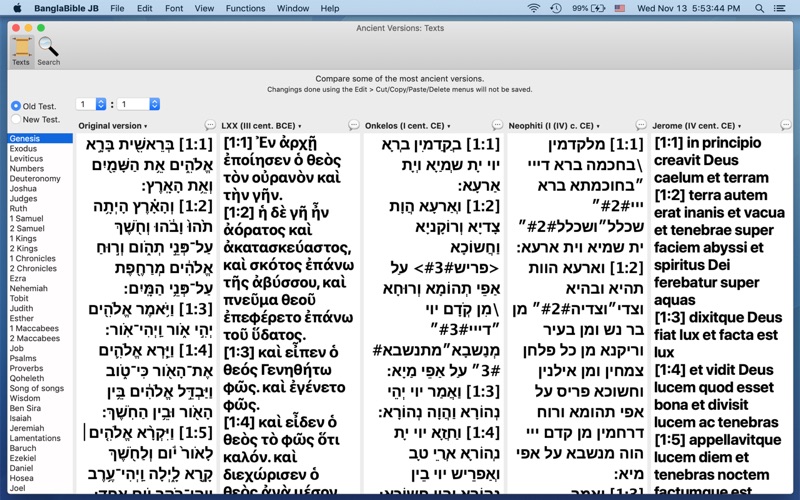
Task: Click the menu bar clock Wed Nov 13
Action: point(688,8)
